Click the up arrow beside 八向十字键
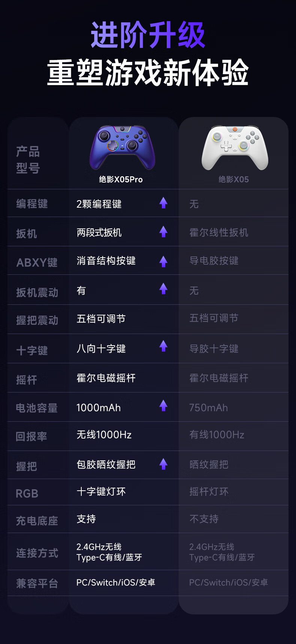Screen dimensions: 296x644 coord(163,346)
